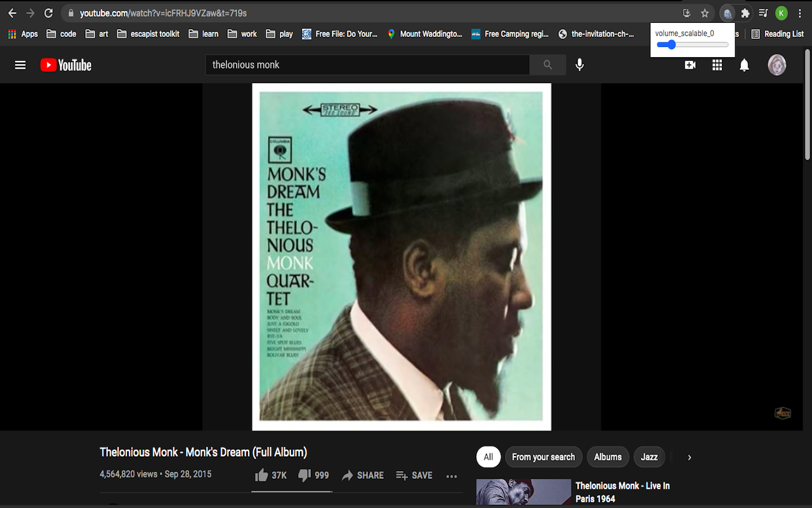Click the search magnifier button

(548, 65)
